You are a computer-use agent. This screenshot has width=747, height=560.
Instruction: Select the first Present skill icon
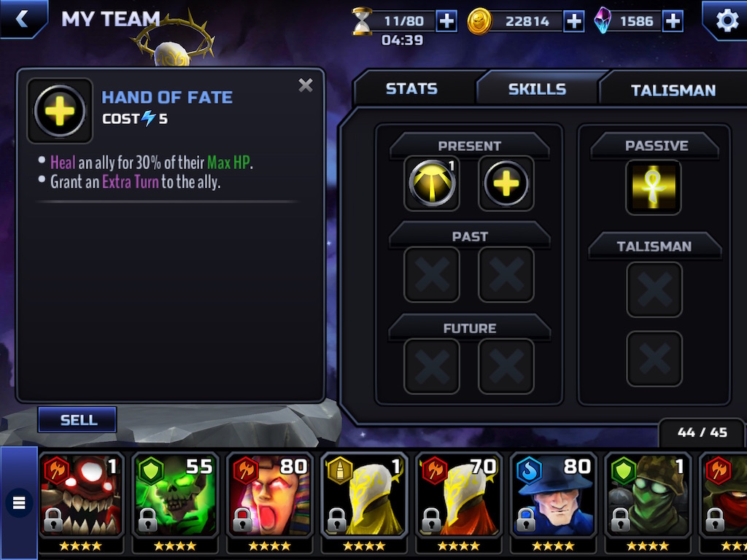pos(432,183)
